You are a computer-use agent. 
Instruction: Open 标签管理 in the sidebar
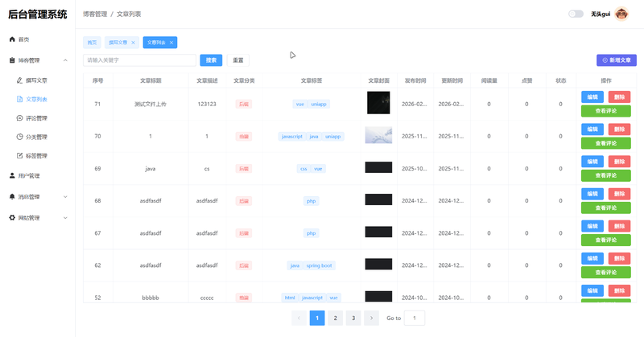point(36,156)
